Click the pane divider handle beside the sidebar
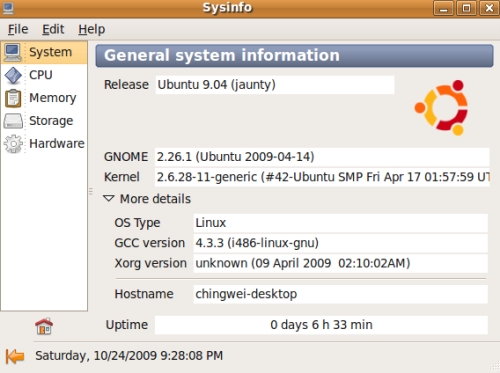This screenshot has width=500, height=373. click(91, 191)
